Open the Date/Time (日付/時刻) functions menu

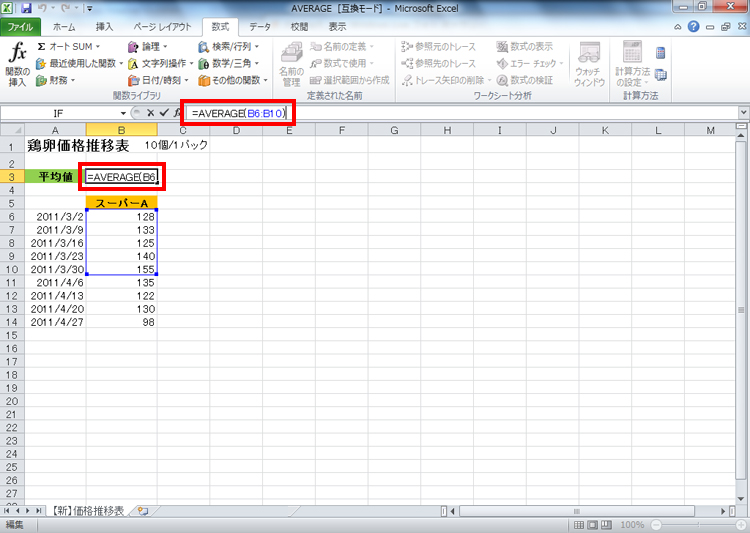(158, 80)
